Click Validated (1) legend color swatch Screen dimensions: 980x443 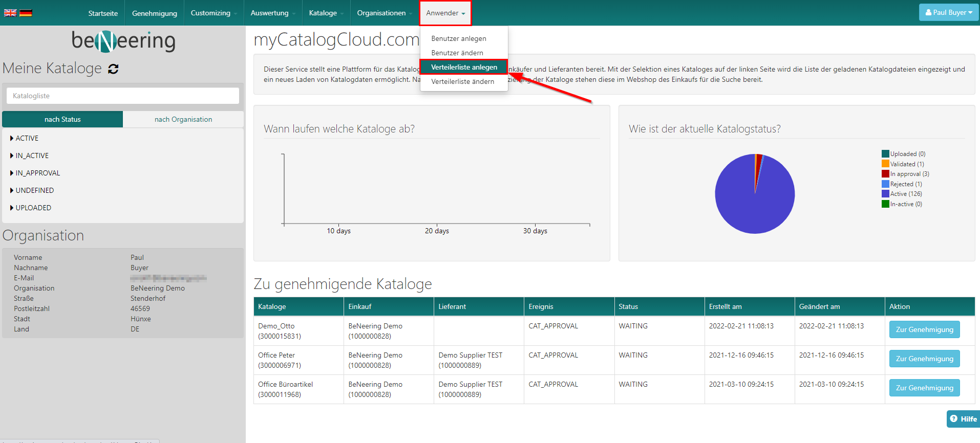[x=885, y=164]
